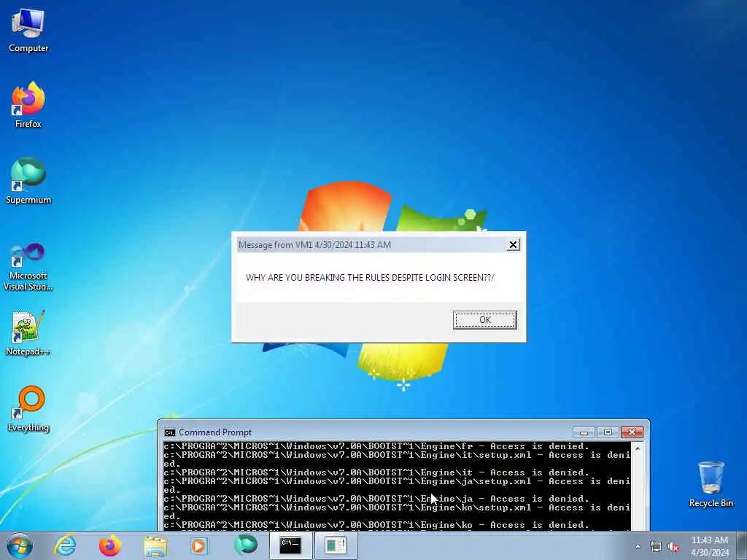Click OK in the VM1 message dialog
The width and height of the screenshot is (747, 560).
coord(484,319)
